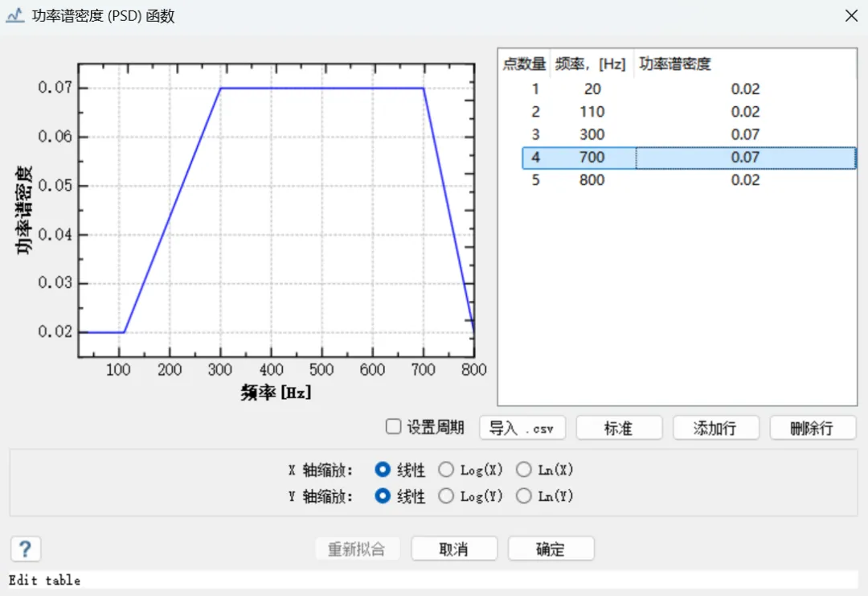Choose Ln(X) for X axis scaling

524,470
